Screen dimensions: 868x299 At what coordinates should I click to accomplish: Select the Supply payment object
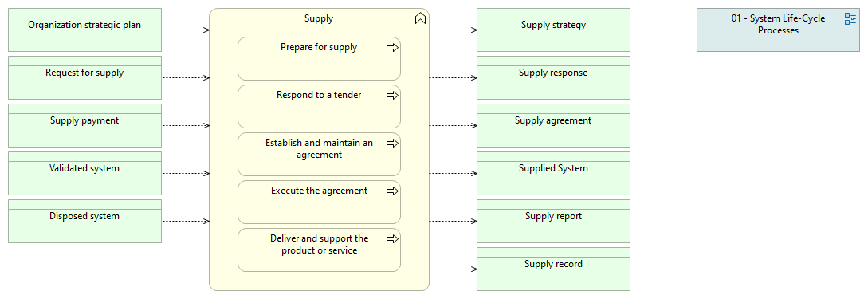84,126
